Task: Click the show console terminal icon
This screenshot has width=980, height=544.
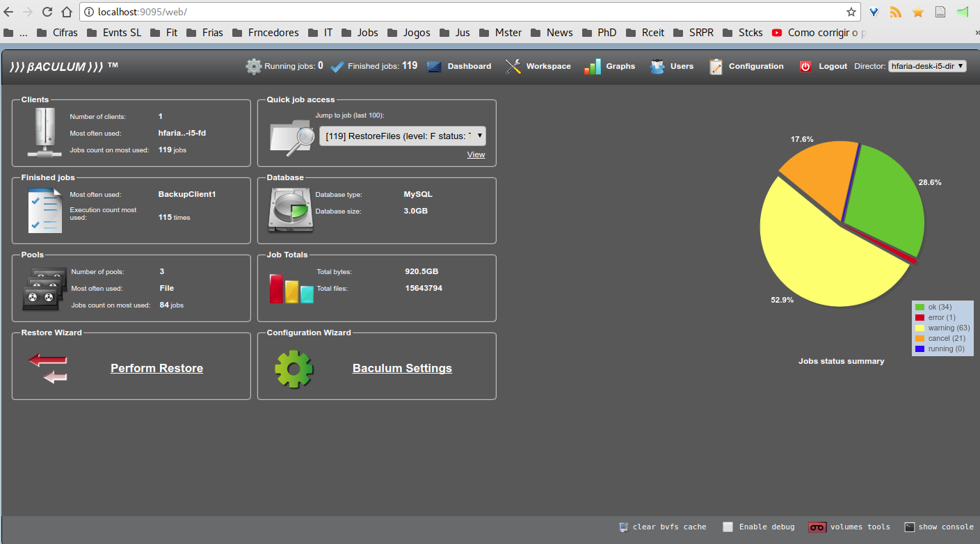Action: (x=909, y=527)
